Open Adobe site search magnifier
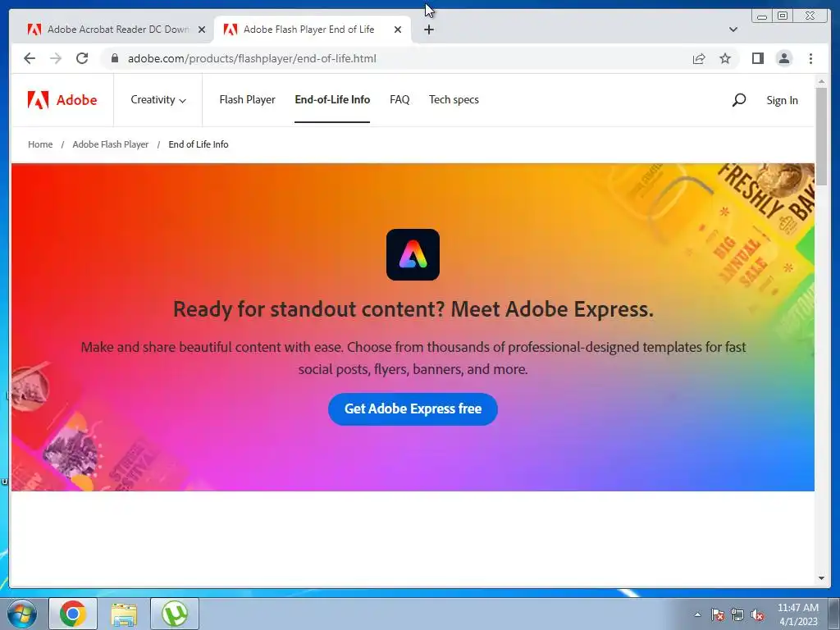Screen dimensions: 840x630 point(739,99)
